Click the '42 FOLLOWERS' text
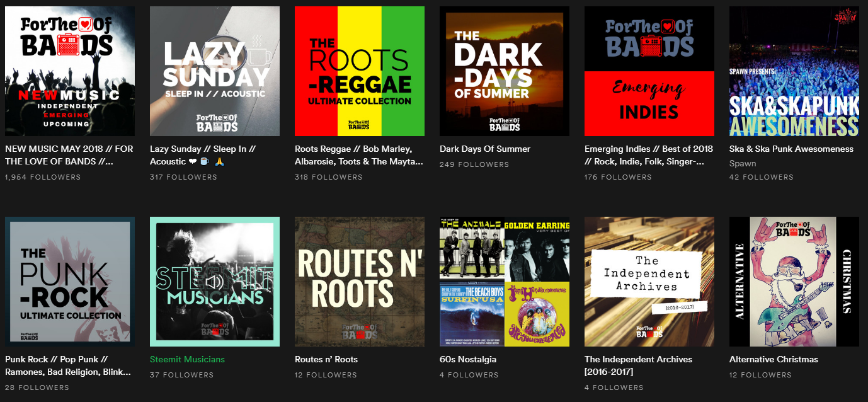This screenshot has width=868, height=402. coord(761,177)
